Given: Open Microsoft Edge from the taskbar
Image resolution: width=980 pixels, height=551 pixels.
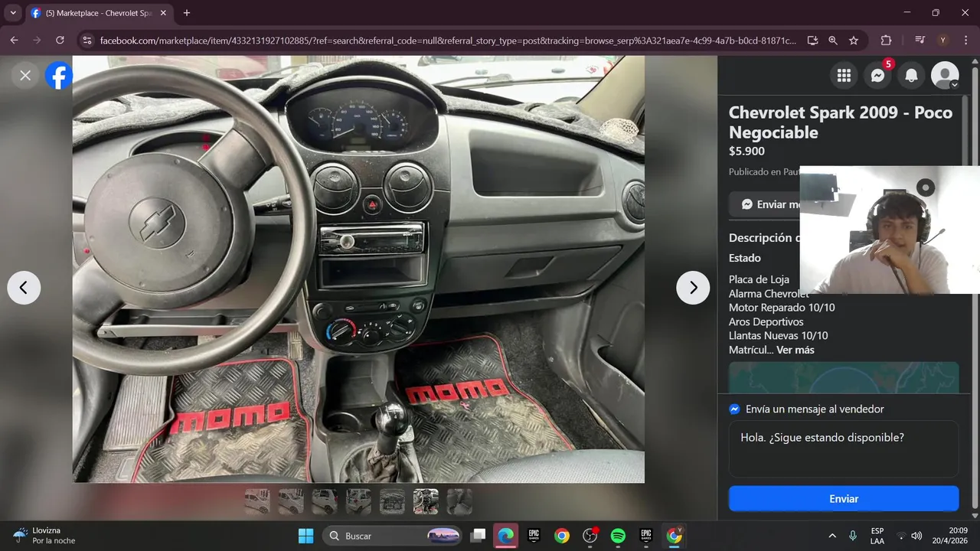Looking at the screenshot, I should (x=505, y=536).
